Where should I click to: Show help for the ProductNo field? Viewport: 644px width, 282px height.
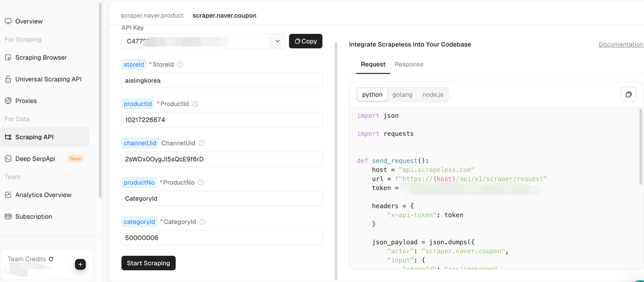pos(201,182)
